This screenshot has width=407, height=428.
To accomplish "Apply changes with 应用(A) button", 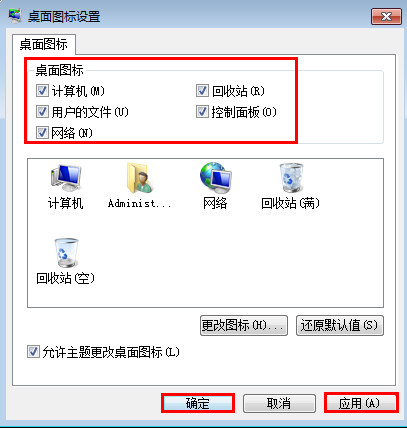I will point(361,403).
